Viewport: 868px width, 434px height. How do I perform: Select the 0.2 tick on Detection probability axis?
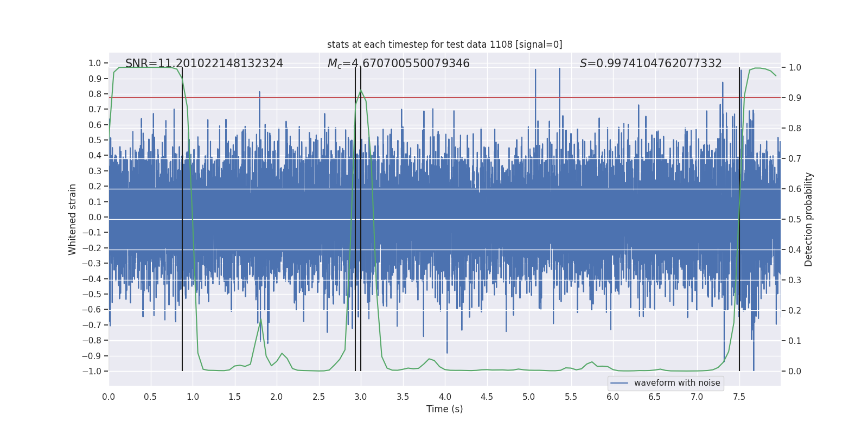point(795,311)
